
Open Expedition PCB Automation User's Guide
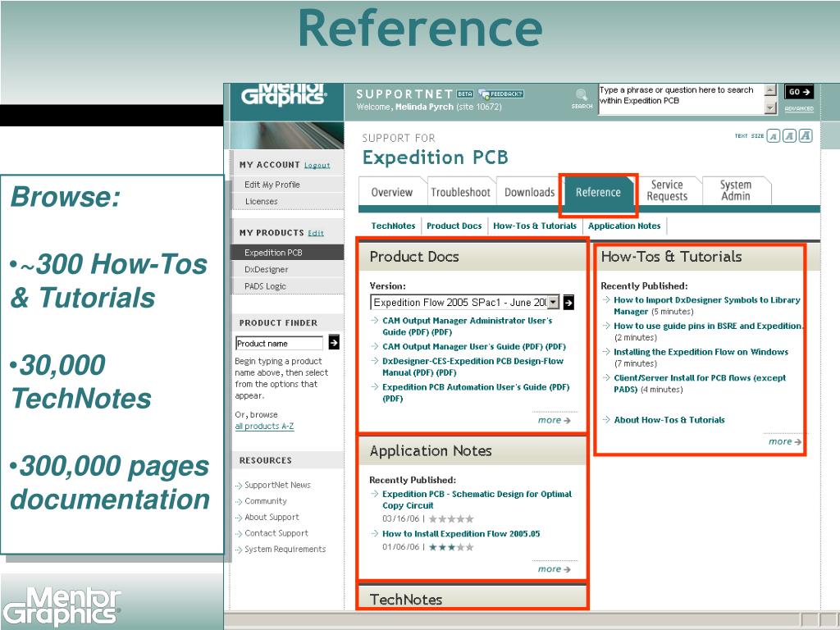(476, 392)
